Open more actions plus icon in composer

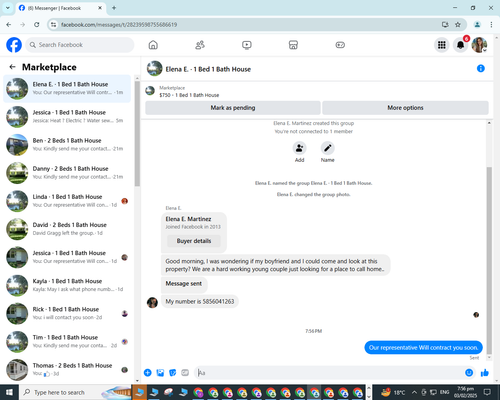(148, 373)
